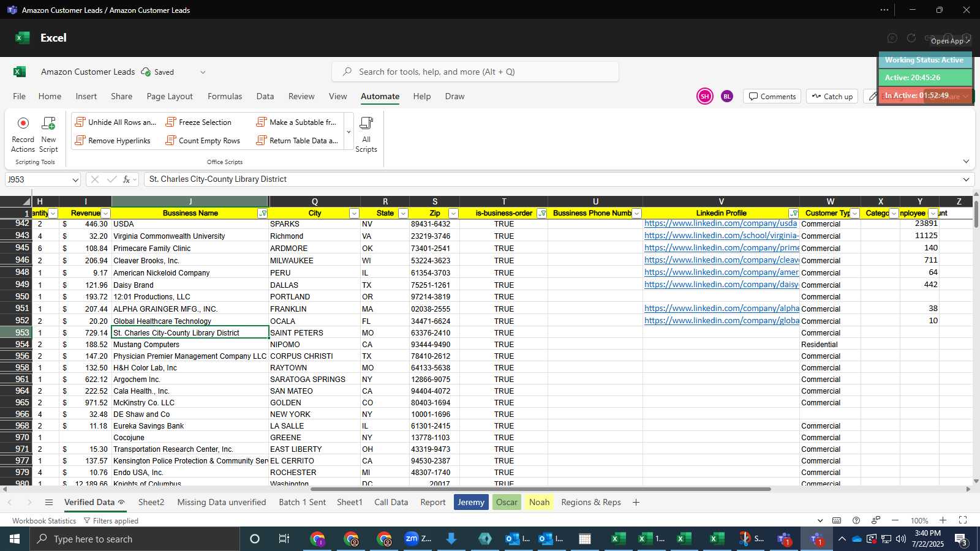Run the Return Table Data script
This screenshot has width=980, height=551.
click(297, 141)
